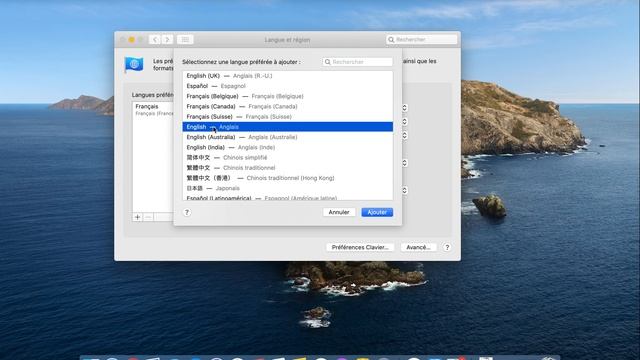
Task: Click the Langue et région flag icon
Action: pyautogui.click(x=134, y=64)
